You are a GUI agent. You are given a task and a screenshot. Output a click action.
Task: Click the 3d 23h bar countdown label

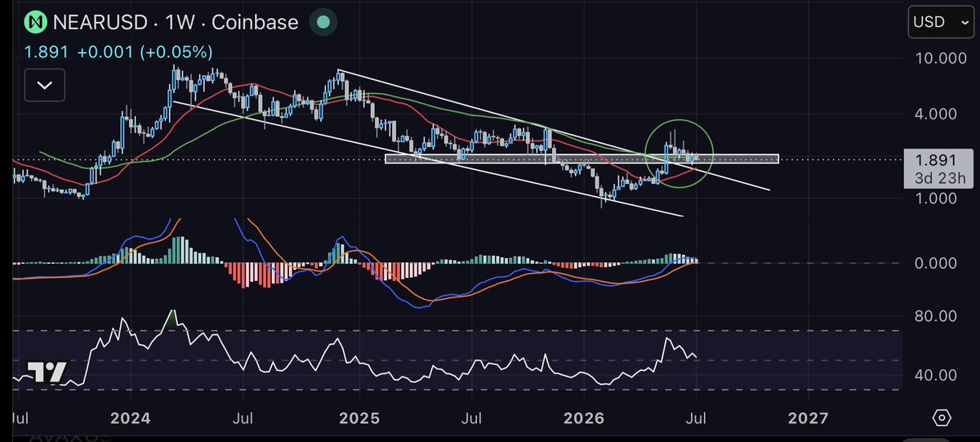(x=942, y=178)
